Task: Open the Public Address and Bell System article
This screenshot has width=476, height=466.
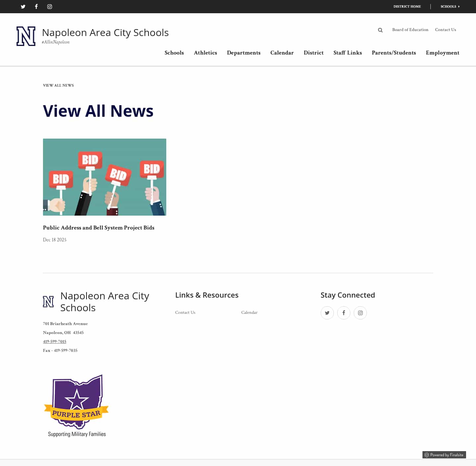Action: [99, 228]
